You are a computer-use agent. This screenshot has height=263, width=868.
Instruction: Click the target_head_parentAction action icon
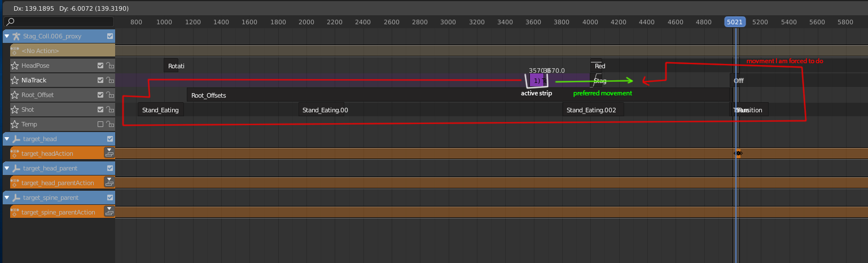pyautogui.click(x=15, y=183)
